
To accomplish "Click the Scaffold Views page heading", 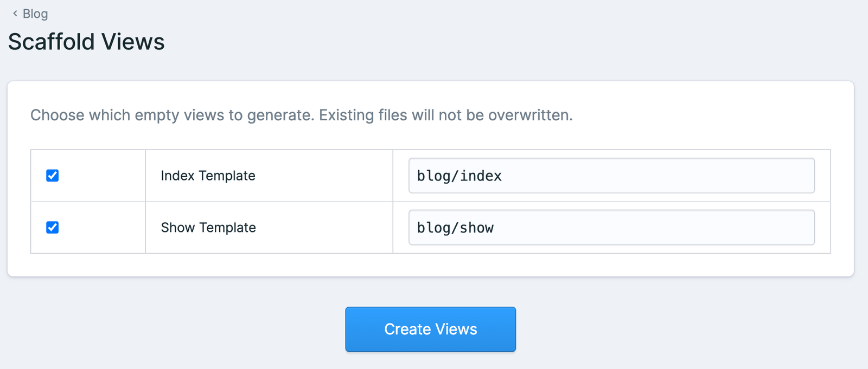I will tap(86, 42).
